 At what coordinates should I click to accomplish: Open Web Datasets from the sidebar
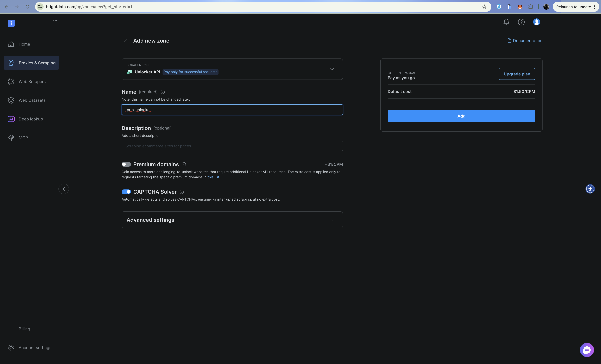tap(11, 100)
